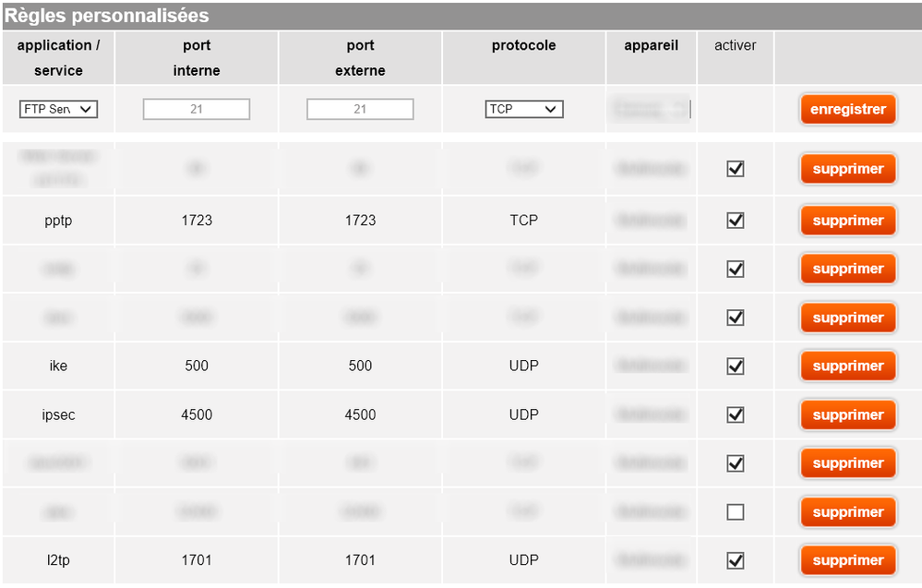This screenshot has height=588, width=922.
Task: Open the appareil device dropdown
Action: pyautogui.click(x=651, y=110)
